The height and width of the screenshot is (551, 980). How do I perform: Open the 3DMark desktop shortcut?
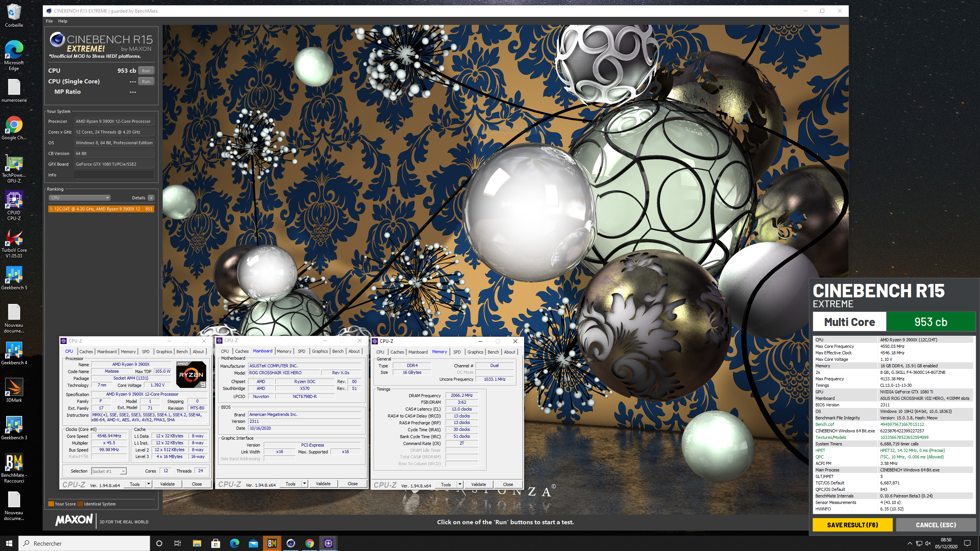point(14,390)
